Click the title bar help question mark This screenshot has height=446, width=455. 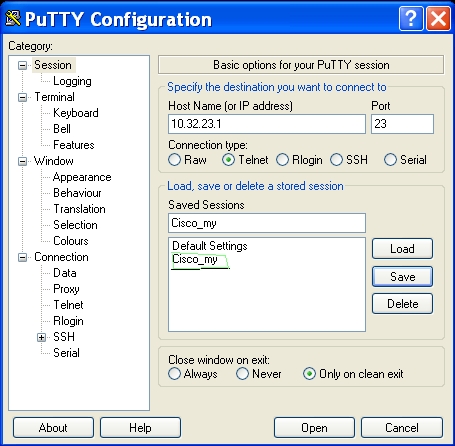[x=411, y=19]
